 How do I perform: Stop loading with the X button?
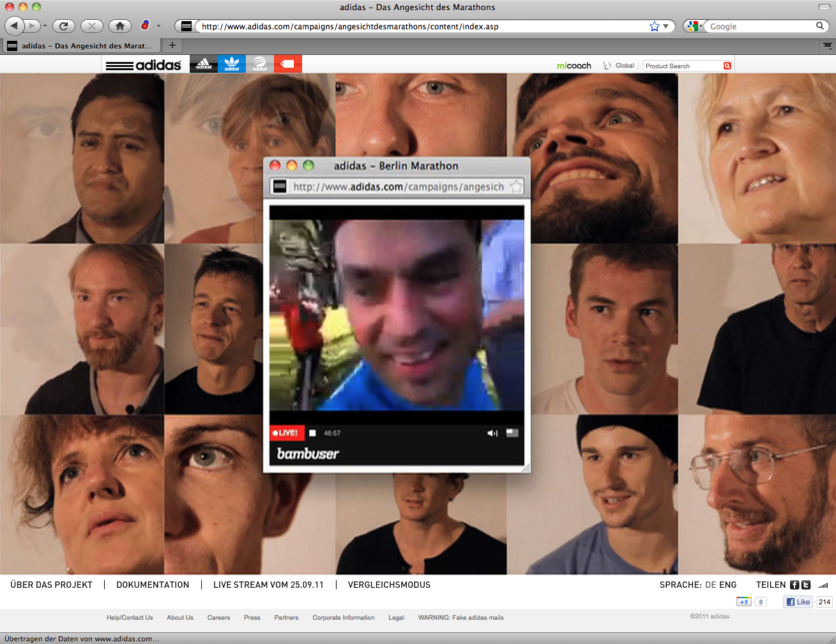tap(92, 26)
